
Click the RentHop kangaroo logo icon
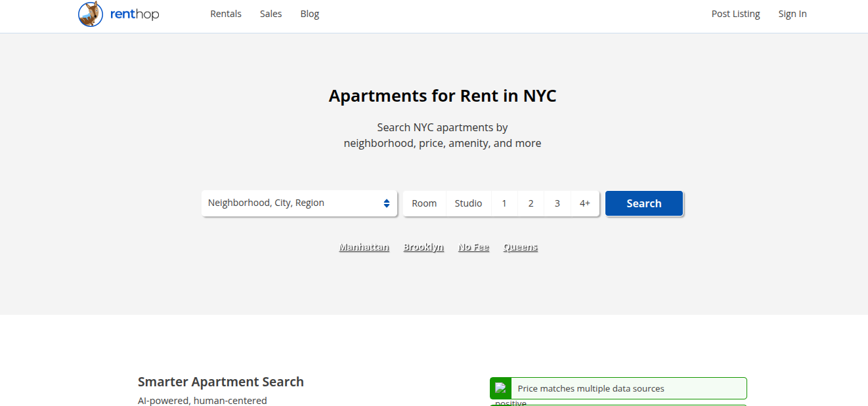tap(91, 14)
